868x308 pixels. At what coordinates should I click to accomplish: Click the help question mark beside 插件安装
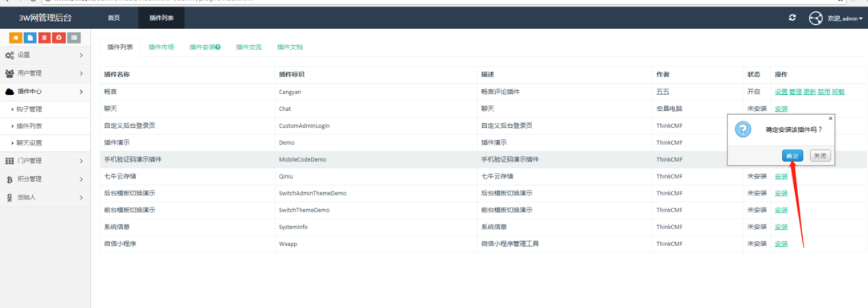pos(218,47)
